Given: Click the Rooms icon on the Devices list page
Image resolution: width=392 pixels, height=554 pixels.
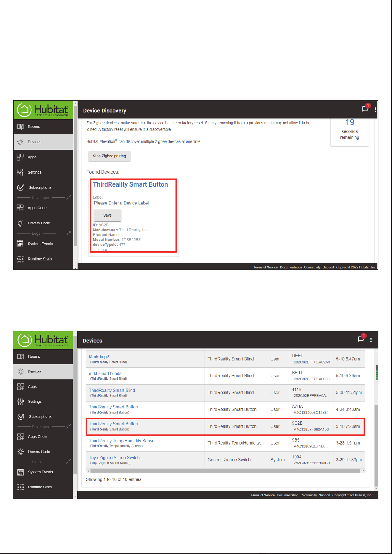Looking at the screenshot, I should coord(21,357).
